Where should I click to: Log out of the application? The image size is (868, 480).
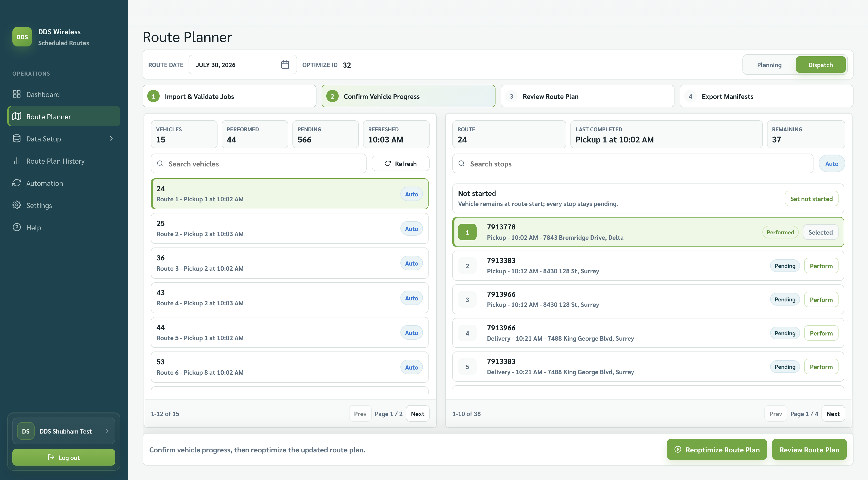click(x=64, y=458)
